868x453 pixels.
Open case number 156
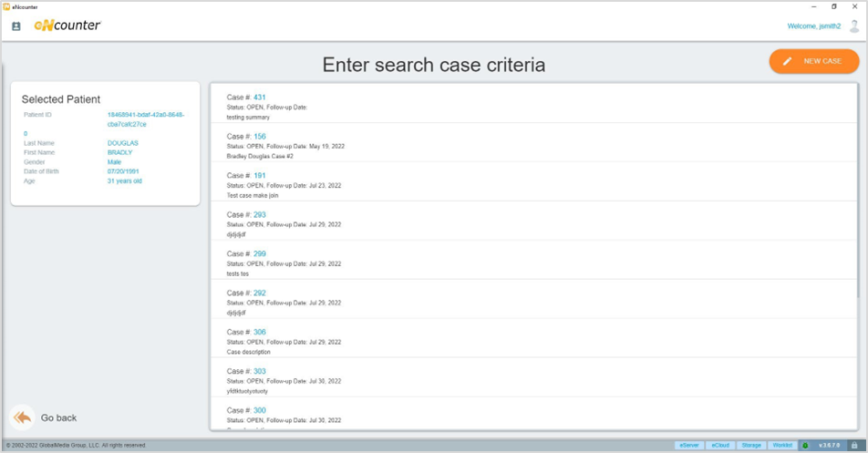click(x=260, y=137)
